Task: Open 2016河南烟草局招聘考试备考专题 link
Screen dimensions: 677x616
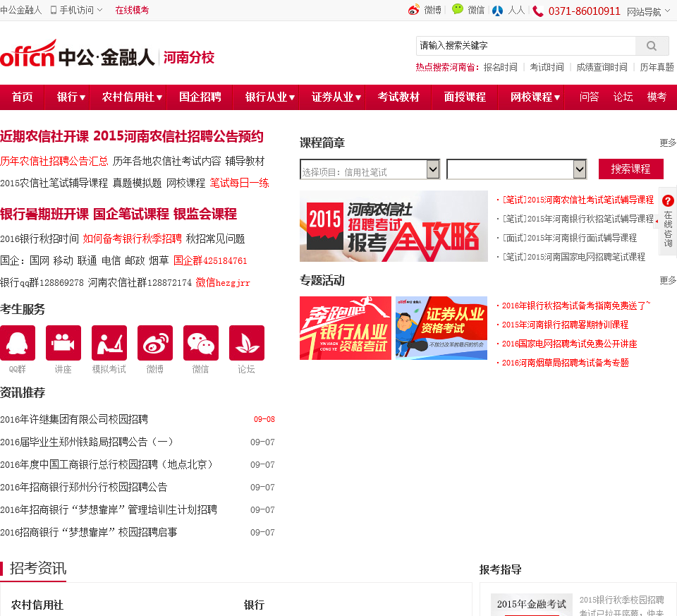Action: click(565, 363)
